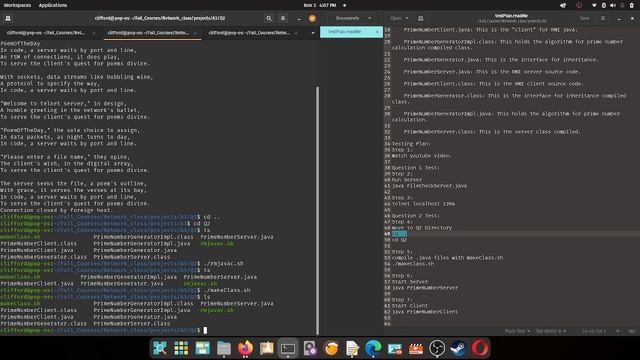Launch Opera browser from dock

coord(480,348)
